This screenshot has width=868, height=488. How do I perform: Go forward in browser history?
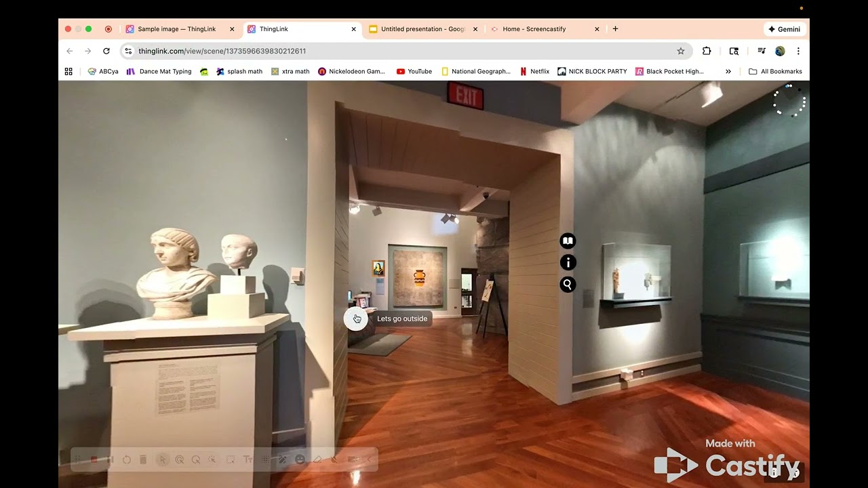pos(87,51)
